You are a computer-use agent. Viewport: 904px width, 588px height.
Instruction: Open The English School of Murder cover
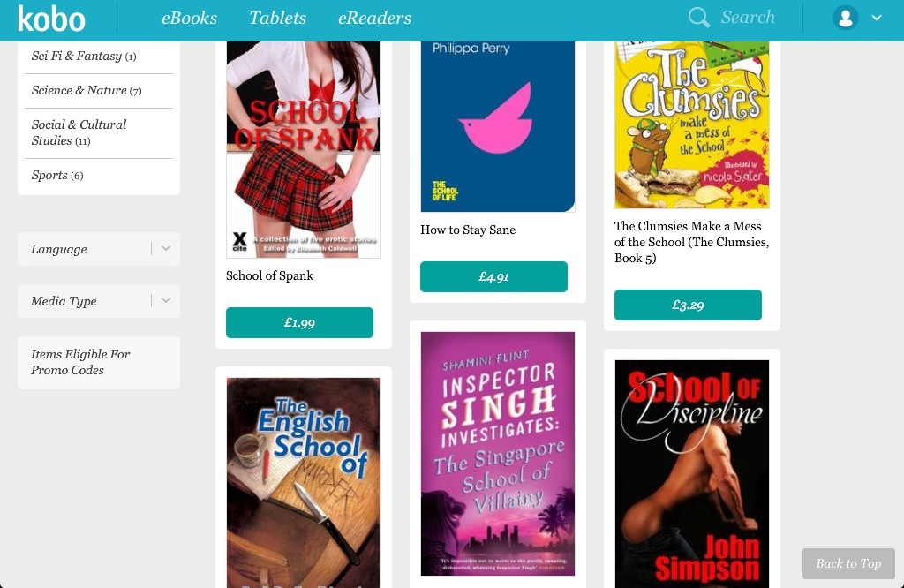[x=304, y=483]
